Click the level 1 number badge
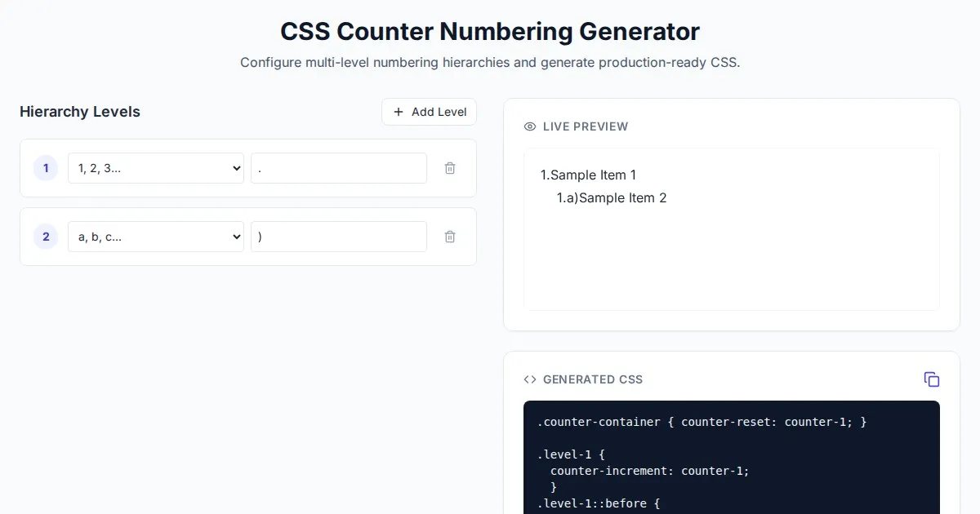 point(46,168)
